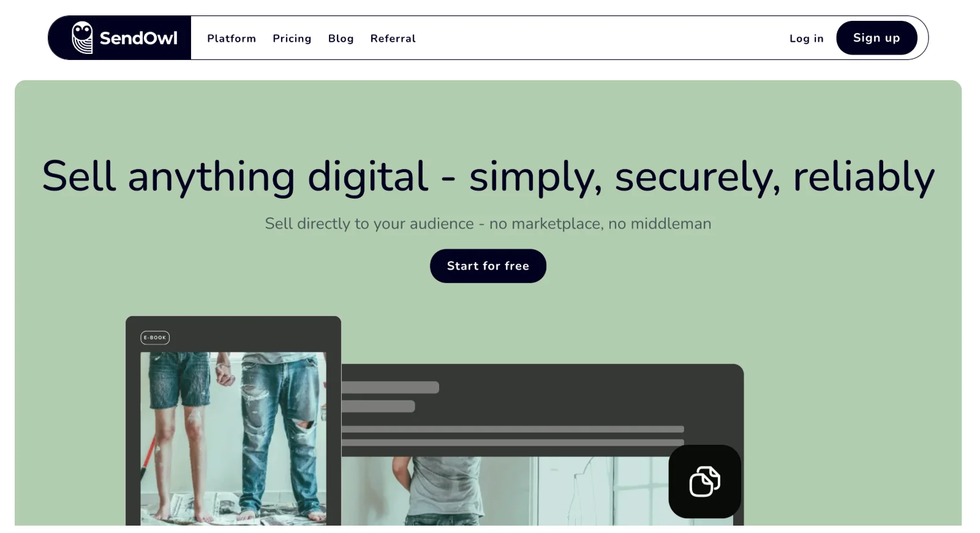
Task: Click the 'no marketplace, no middleman' subheading
Action: point(488,224)
